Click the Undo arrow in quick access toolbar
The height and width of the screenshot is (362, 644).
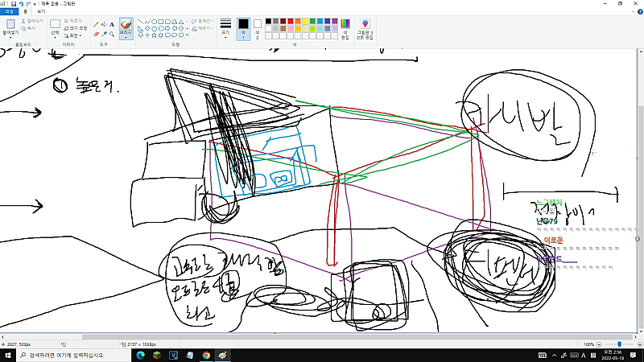21,3
